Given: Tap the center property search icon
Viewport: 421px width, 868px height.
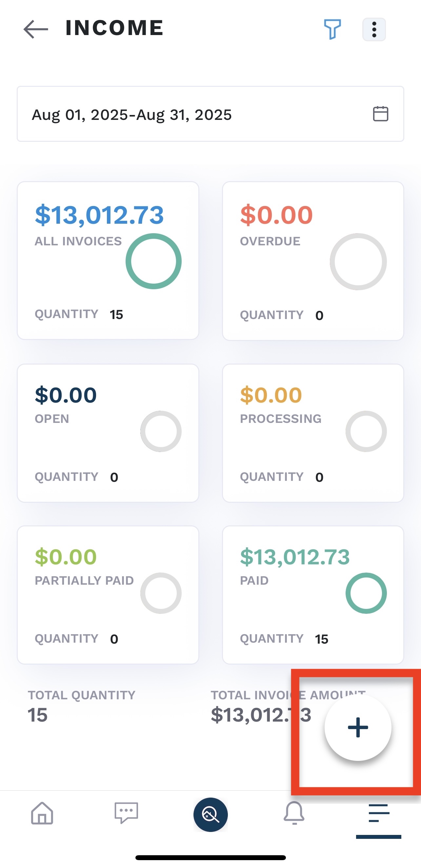Looking at the screenshot, I should click(210, 814).
